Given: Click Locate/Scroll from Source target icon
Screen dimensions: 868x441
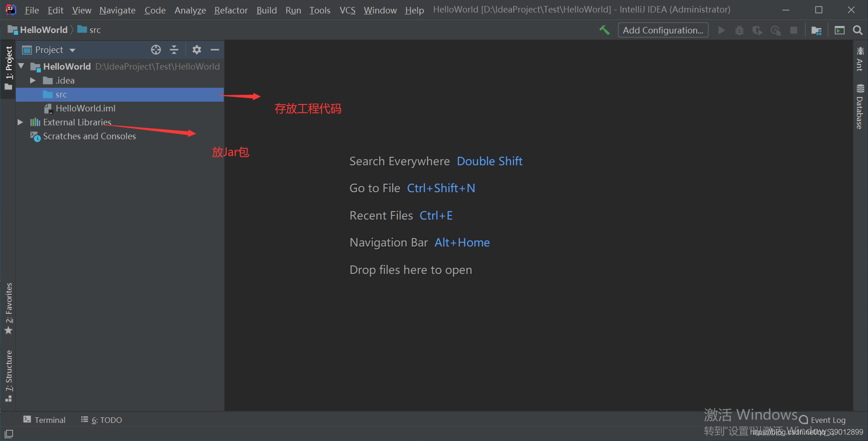Looking at the screenshot, I should (x=156, y=50).
